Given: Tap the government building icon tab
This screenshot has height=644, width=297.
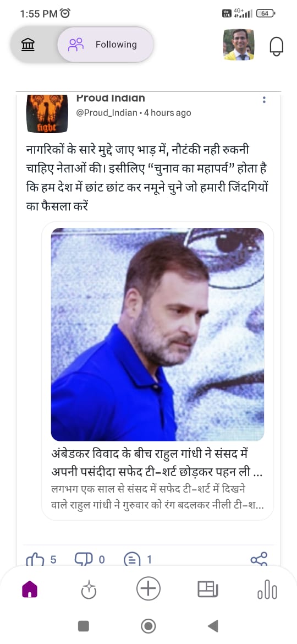Looking at the screenshot, I should point(28,45).
